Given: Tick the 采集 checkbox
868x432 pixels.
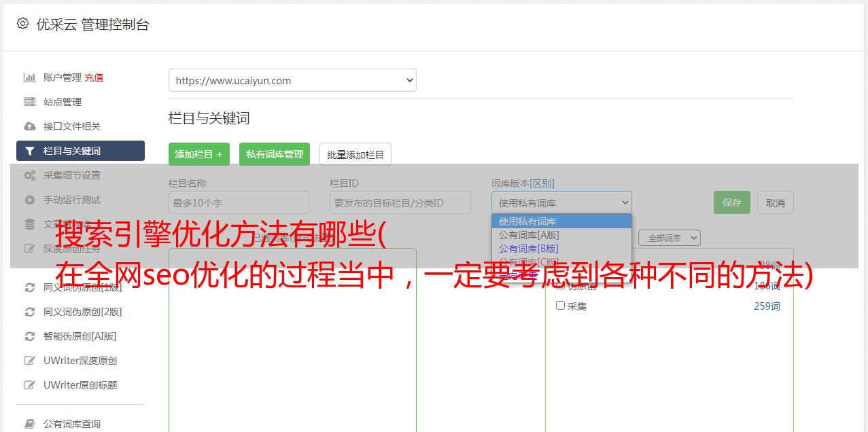Looking at the screenshot, I should coord(560,306).
